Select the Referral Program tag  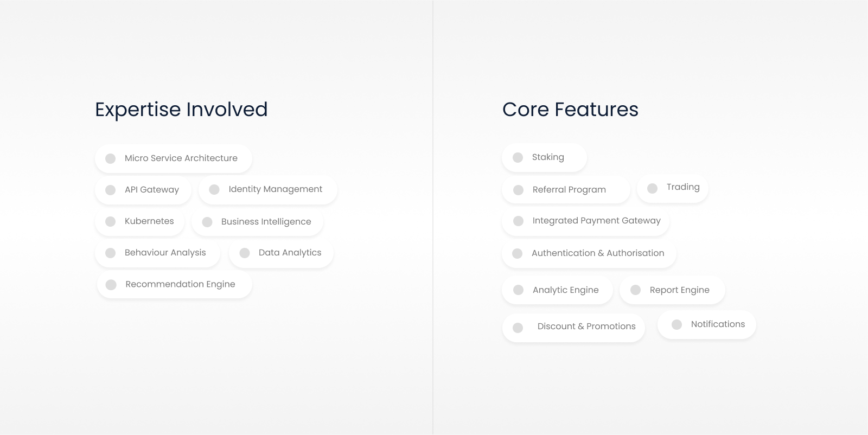tap(566, 190)
